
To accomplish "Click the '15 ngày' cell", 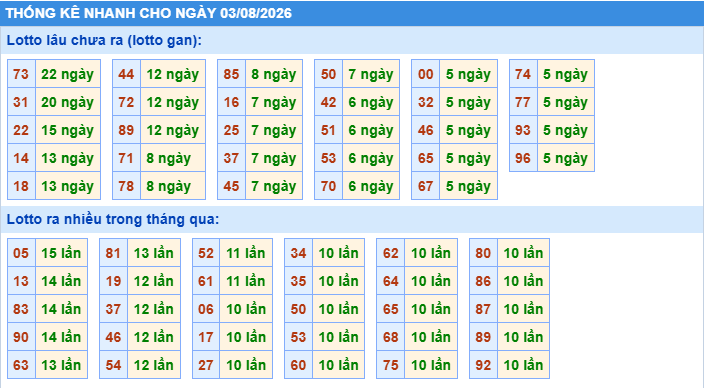I will 68,130.
